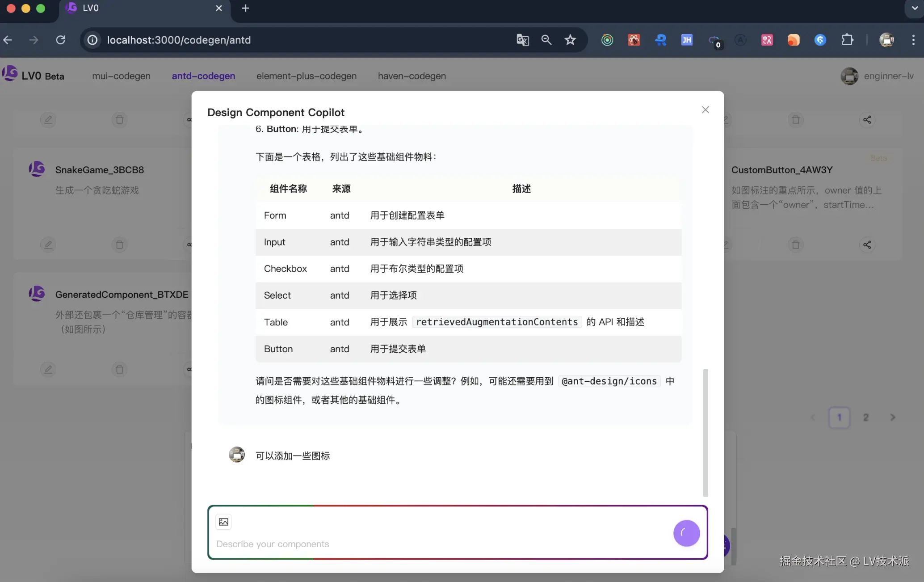924x582 pixels.
Task: Switch to the element-plus-codegen tab
Action: (x=306, y=76)
